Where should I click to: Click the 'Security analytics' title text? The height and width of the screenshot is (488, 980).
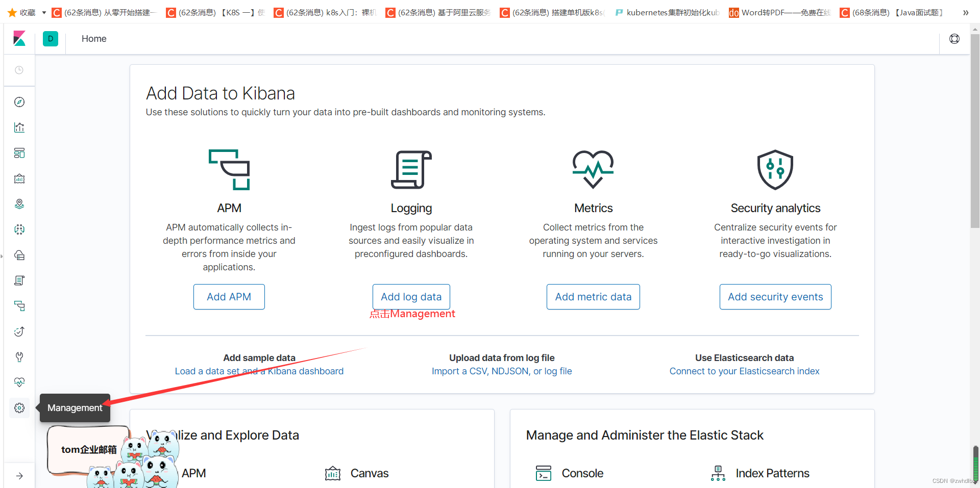(775, 208)
